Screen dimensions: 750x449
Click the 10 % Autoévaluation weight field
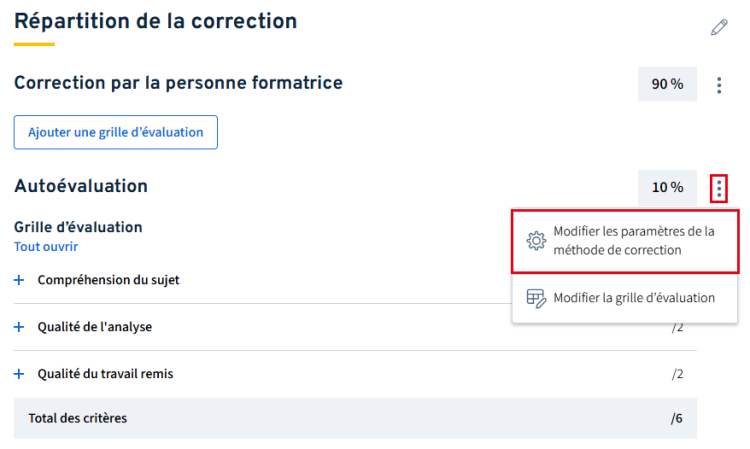pyautogui.click(x=667, y=187)
